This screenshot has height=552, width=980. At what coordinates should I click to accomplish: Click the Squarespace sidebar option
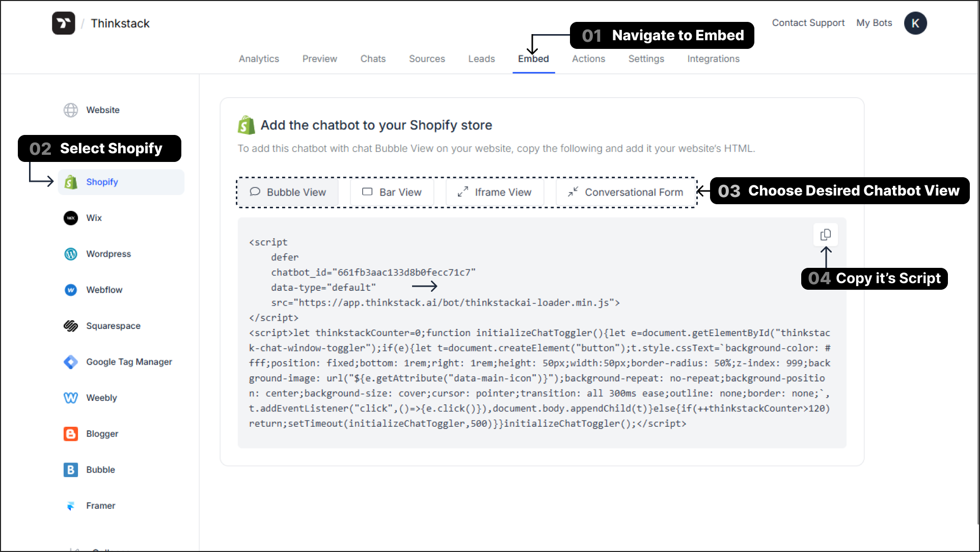click(113, 326)
